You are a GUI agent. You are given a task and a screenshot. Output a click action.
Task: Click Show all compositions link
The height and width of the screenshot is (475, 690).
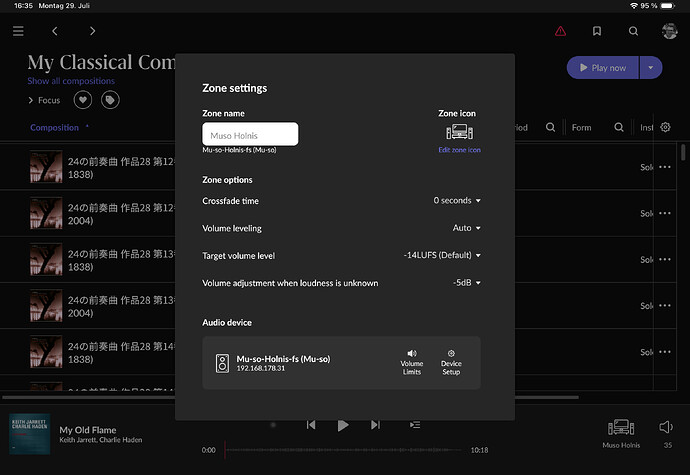tap(71, 81)
